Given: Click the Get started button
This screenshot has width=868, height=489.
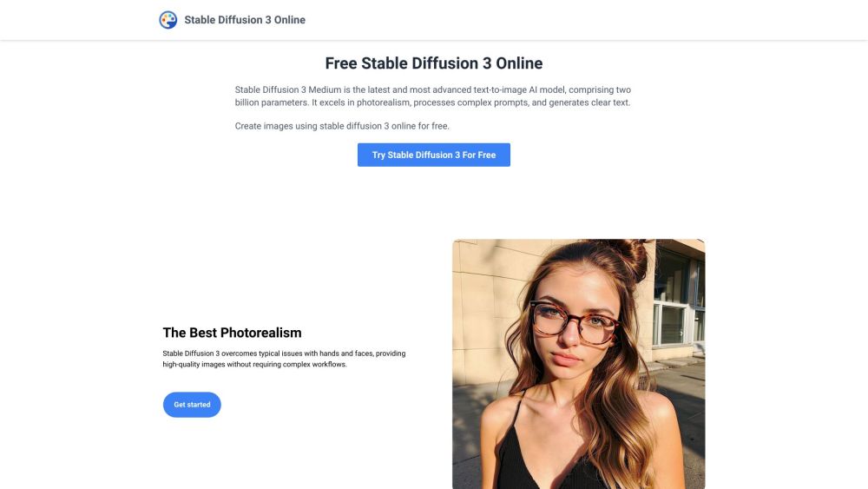Looking at the screenshot, I should 192,405.
